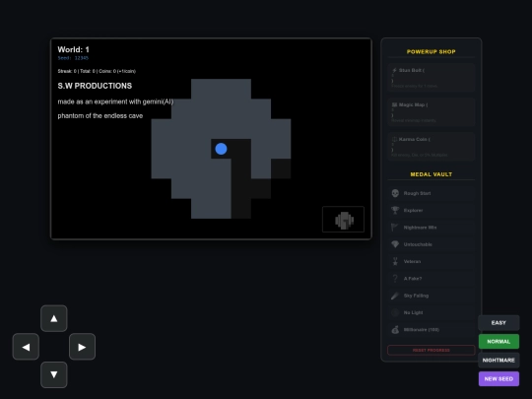Select the A Fake? question mark icon
The height and width of the screenshot is (399, 532).
tap(395, 279)
